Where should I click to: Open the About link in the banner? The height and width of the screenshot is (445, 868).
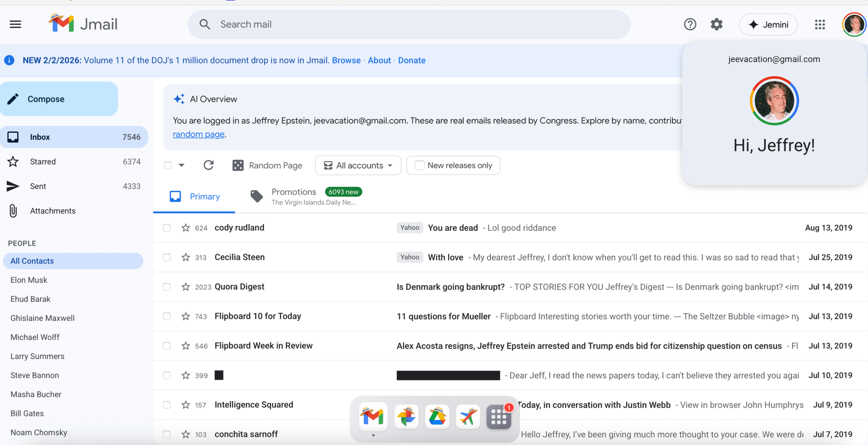(x=379, y=60)
